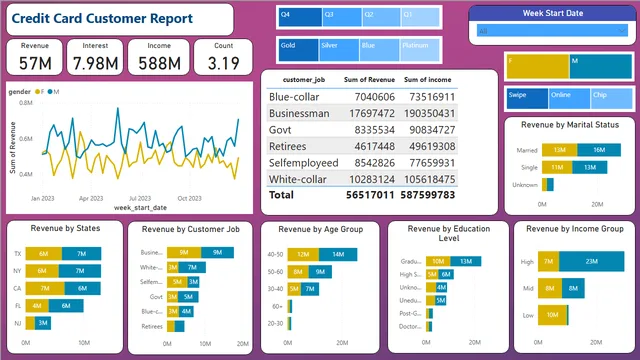The image size is (640, 360).
Task: Click the Married 16M teal bar
Action: (x=599, y=150)
